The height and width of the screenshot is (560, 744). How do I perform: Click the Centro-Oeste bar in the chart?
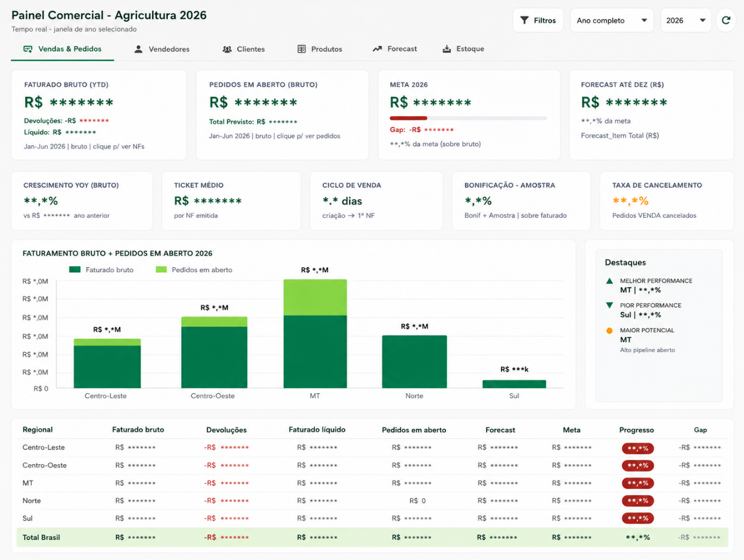214,353
